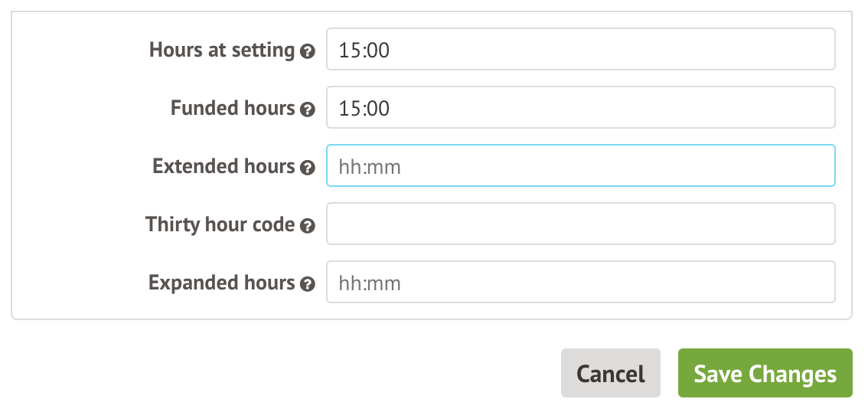Click the "Funded hours" label text

tap(232, 108)
